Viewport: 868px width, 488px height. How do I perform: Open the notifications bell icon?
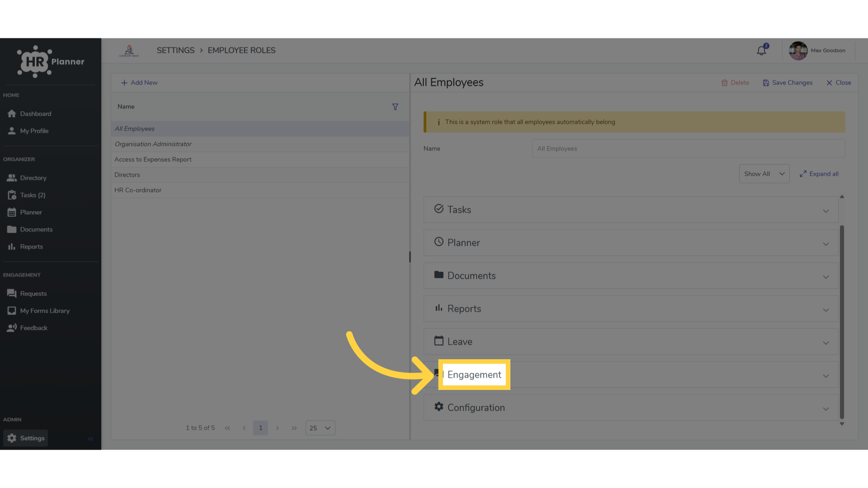coord(761,50)
